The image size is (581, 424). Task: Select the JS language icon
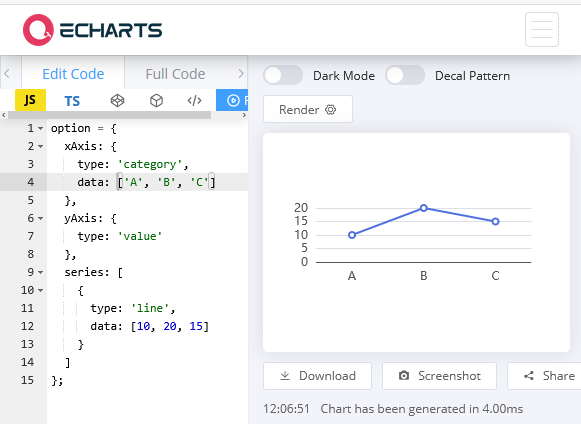click(x=30, y=100)
